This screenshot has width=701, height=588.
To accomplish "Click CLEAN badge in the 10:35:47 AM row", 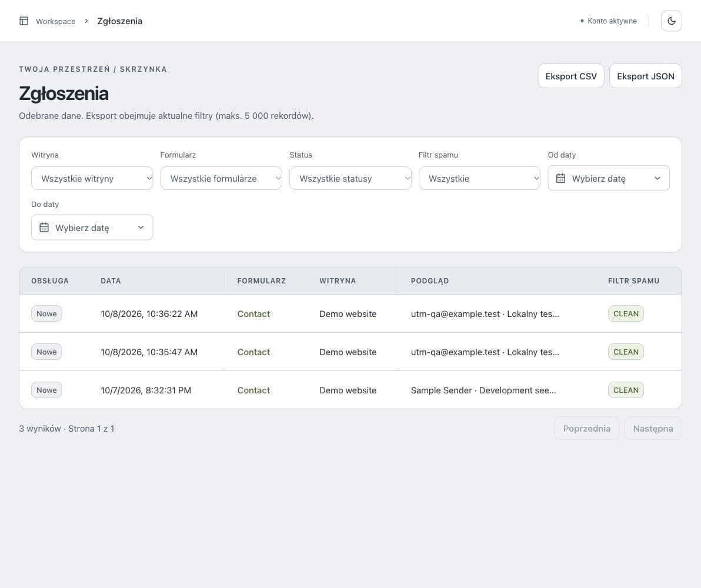I will [x=626, y=352].
